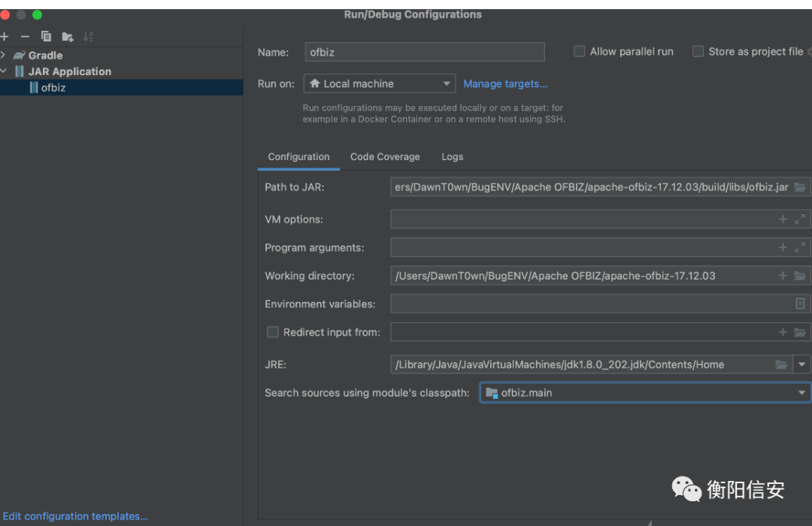
Task: Switch to the Logs tab
Action: [452, 157]
